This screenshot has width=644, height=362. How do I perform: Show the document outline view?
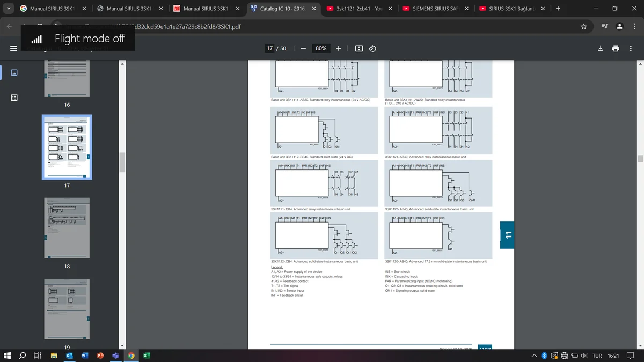[x=13, y=98]
